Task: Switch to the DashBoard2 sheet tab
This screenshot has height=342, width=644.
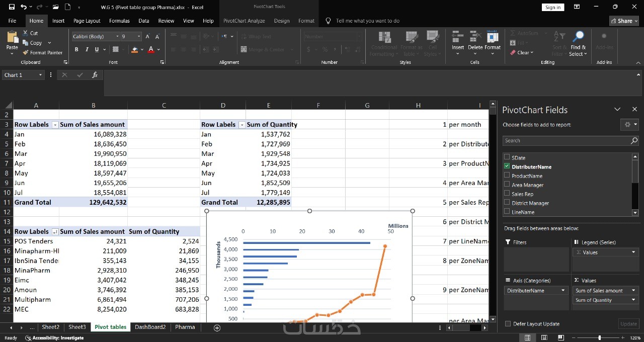Action: (x=150, y=327)
